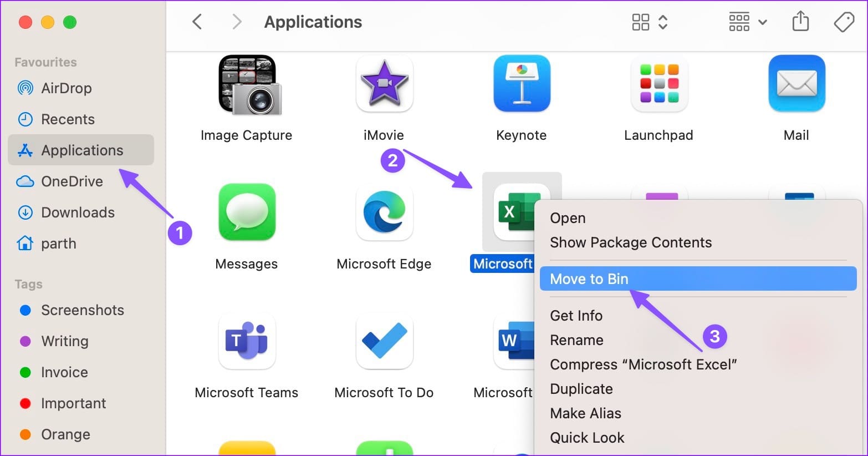Open Downloads in the sidebar

coord(81,212)
